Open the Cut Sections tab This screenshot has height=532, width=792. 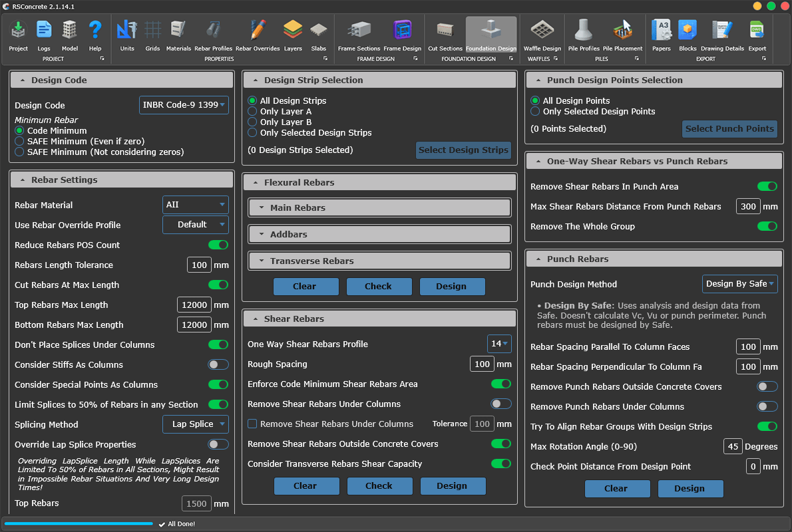pyautogui.click(x=445, y=36)
